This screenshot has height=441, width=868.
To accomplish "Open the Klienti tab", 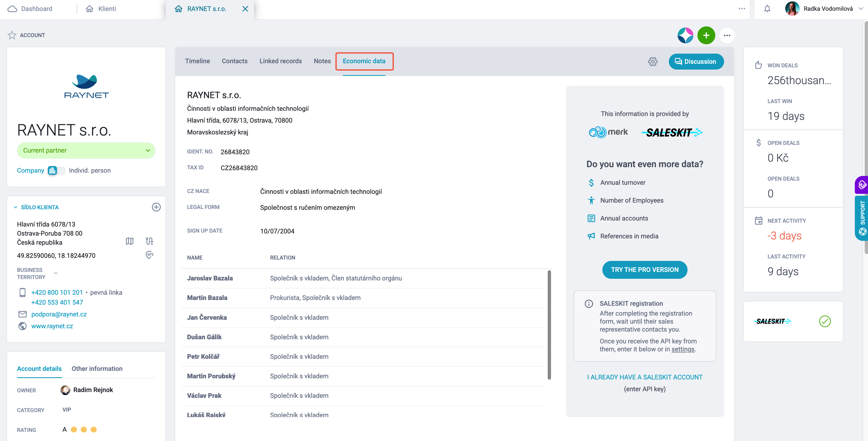I will click(x=101, y=9).
